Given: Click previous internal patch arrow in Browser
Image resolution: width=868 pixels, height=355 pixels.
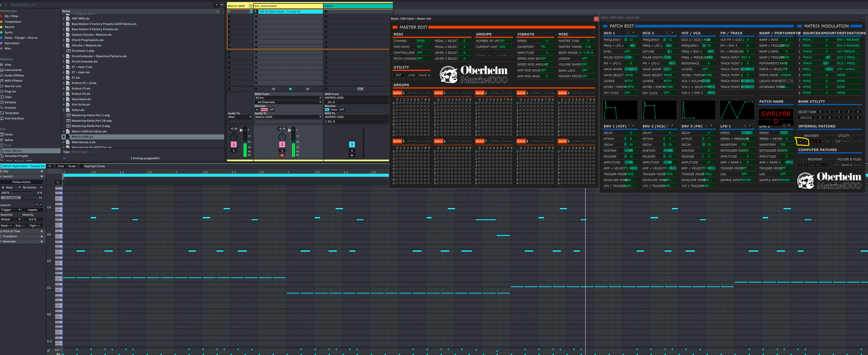Looking at the screenshot, I should [800, 142].
